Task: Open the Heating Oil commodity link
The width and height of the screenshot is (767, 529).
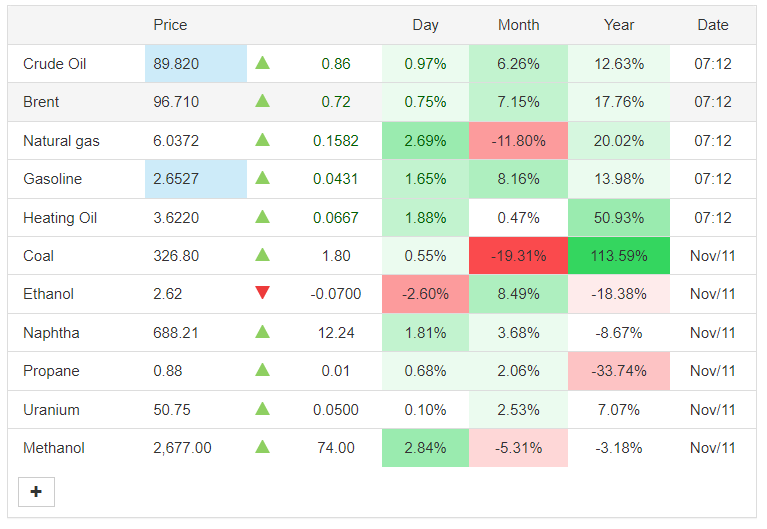Action: pyautogui.click(x=60, y=218)
